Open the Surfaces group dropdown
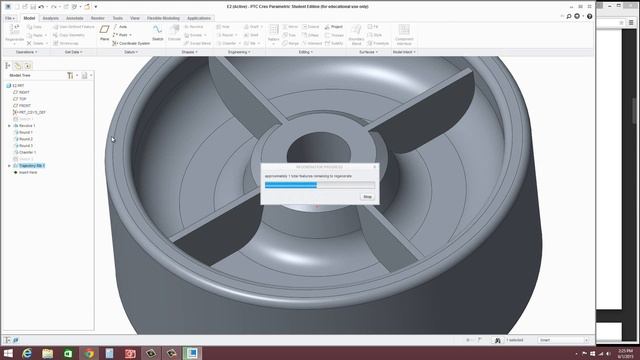The height and width of the screenshot is (360, 640). (x=369, y=52)
